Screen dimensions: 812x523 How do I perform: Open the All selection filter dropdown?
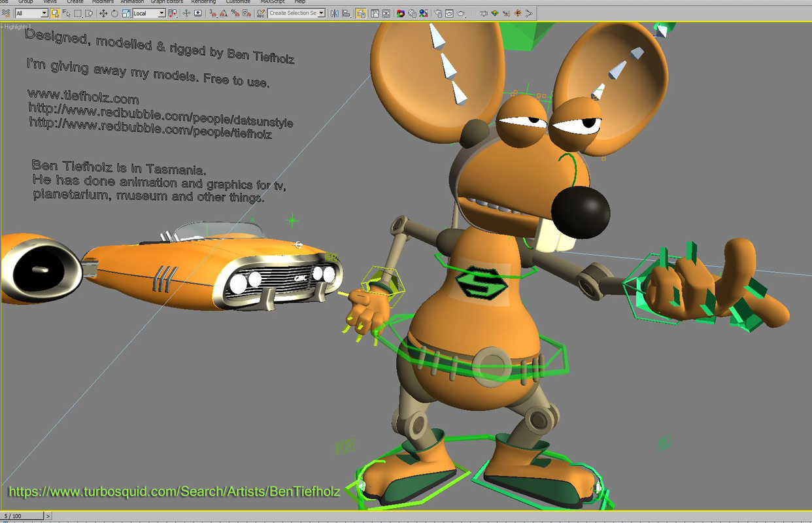pos(44,12)
